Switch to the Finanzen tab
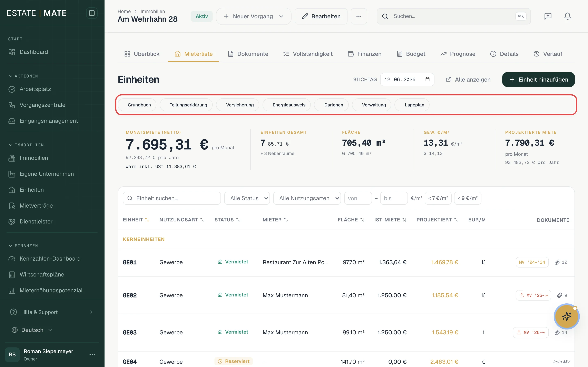 click(364, 54)
